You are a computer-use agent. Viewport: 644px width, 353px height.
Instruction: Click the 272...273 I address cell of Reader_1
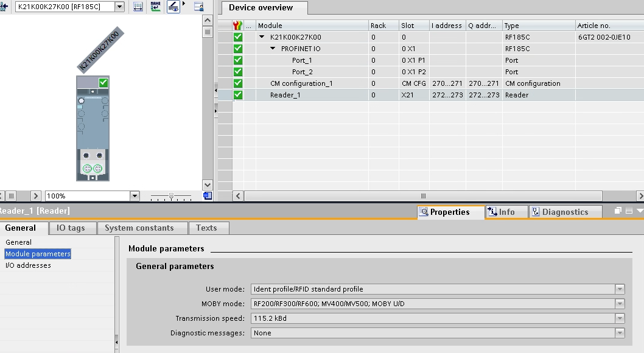tap(447, 95)
